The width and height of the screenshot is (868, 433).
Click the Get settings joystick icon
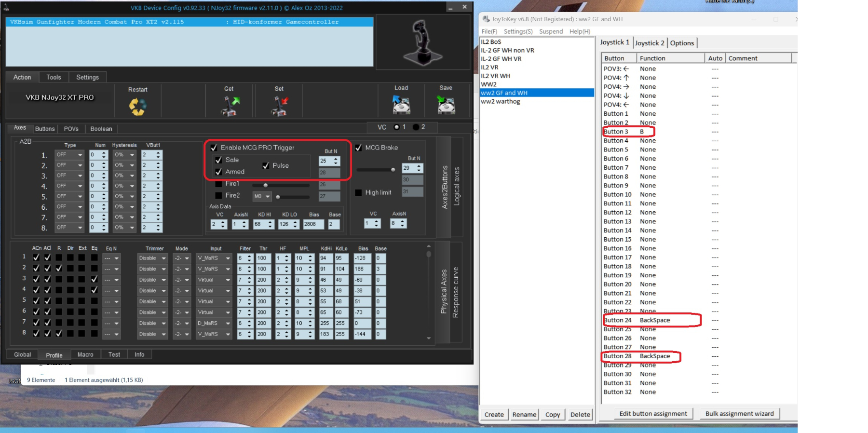tap(230, 106)
